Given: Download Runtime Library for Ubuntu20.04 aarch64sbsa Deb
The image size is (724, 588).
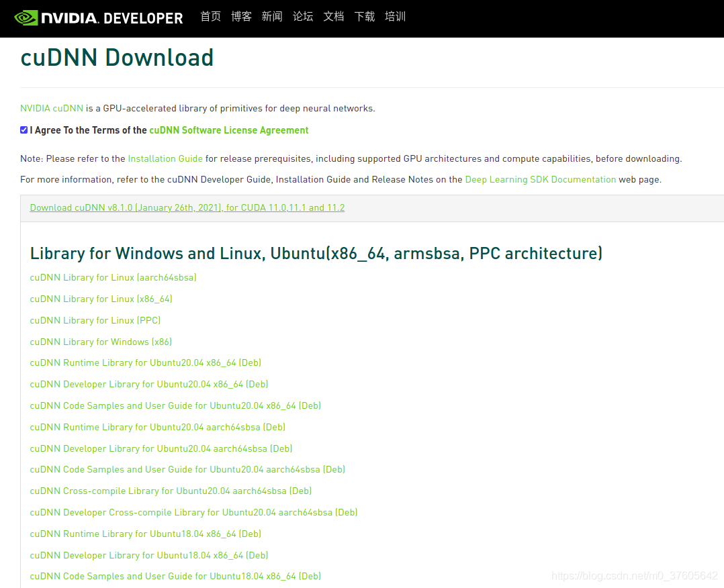Looking at the screenshot, I should click(157, 428).
